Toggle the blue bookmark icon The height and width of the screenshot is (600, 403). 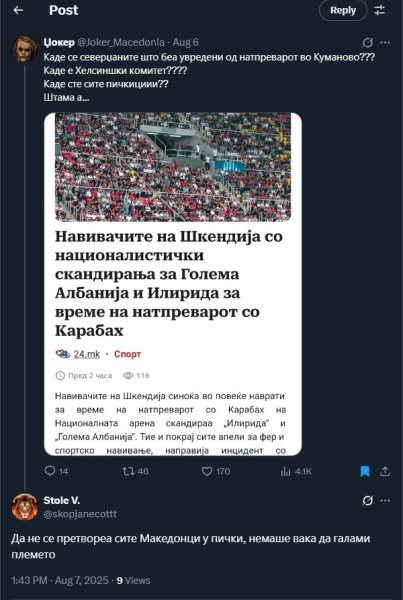[365, 471]
